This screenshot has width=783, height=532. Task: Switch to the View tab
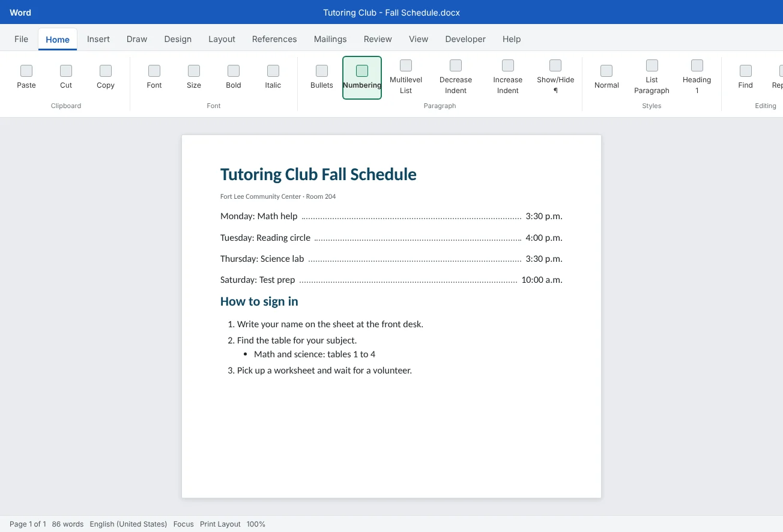point(419,39)
